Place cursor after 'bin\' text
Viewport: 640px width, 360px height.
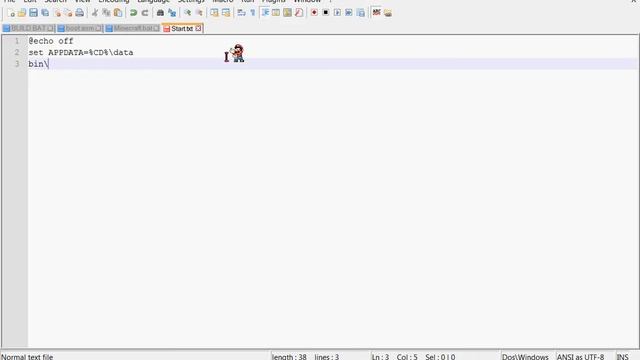49,64
